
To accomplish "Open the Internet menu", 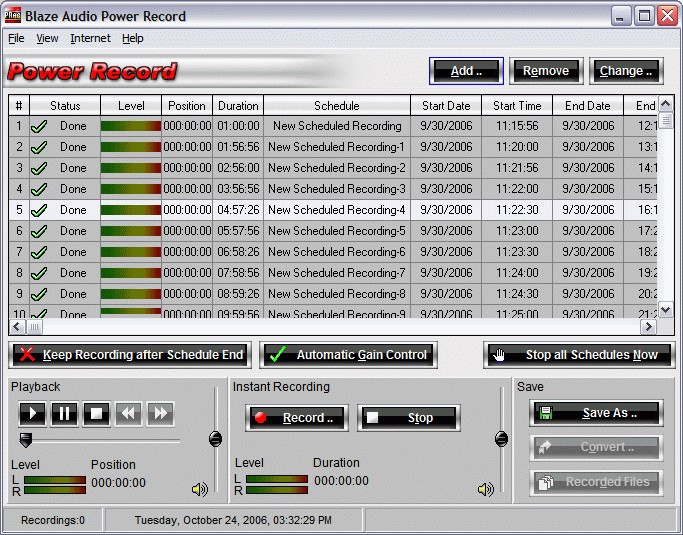I will point(90,38).
